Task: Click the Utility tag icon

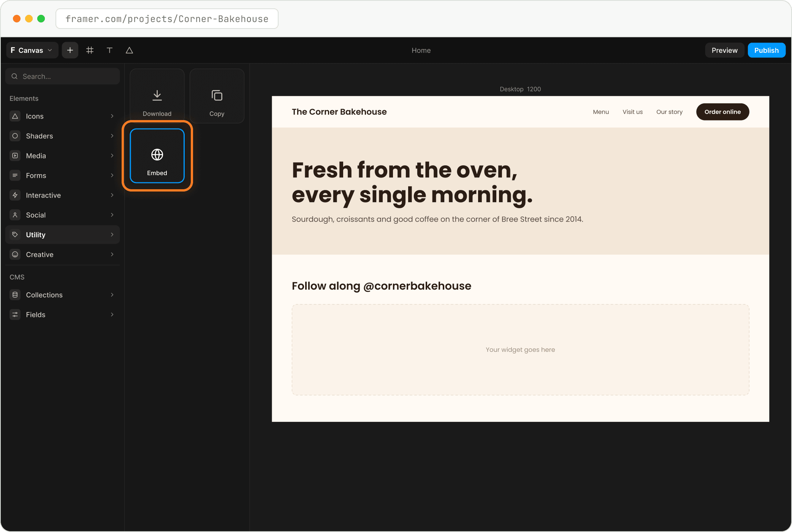Action: 15,235
